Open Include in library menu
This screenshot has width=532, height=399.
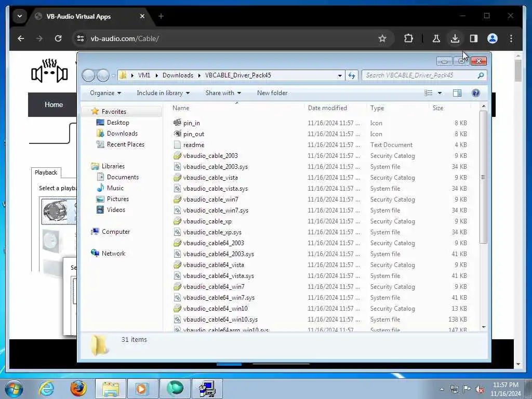point(163,93)
